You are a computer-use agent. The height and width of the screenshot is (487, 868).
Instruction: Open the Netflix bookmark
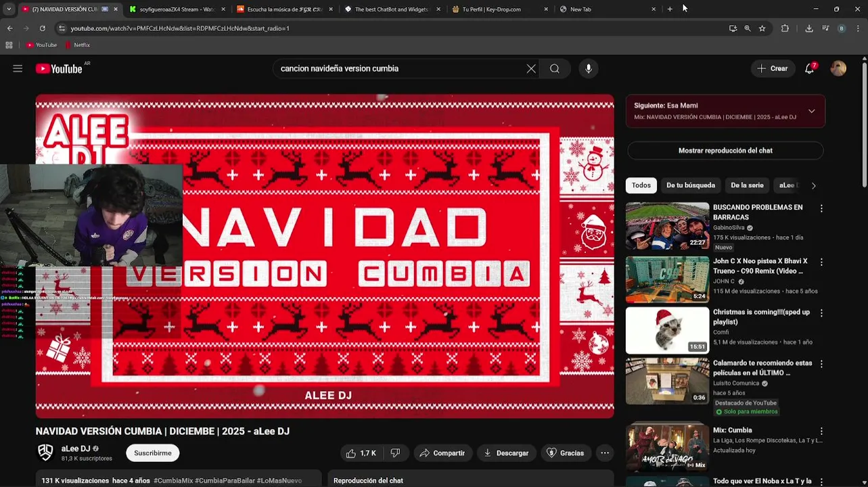point(77,45)
